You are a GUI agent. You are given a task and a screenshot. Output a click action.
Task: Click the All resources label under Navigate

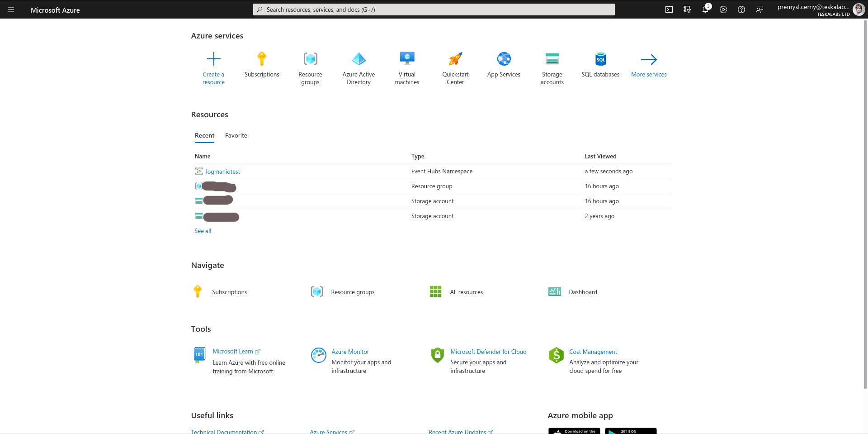(x=466, y=292)
